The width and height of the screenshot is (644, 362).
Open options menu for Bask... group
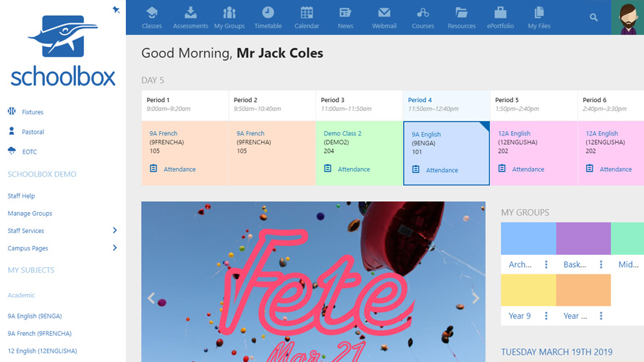601,264
